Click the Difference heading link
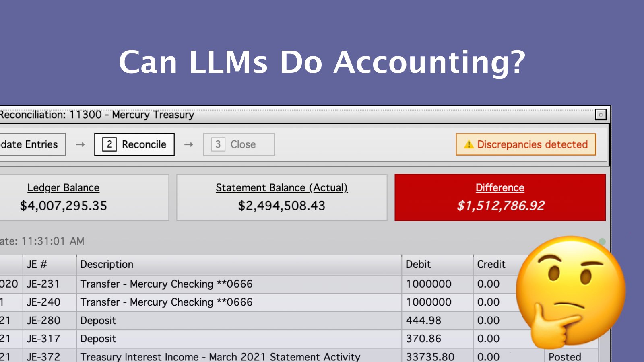 pos(500,188)
